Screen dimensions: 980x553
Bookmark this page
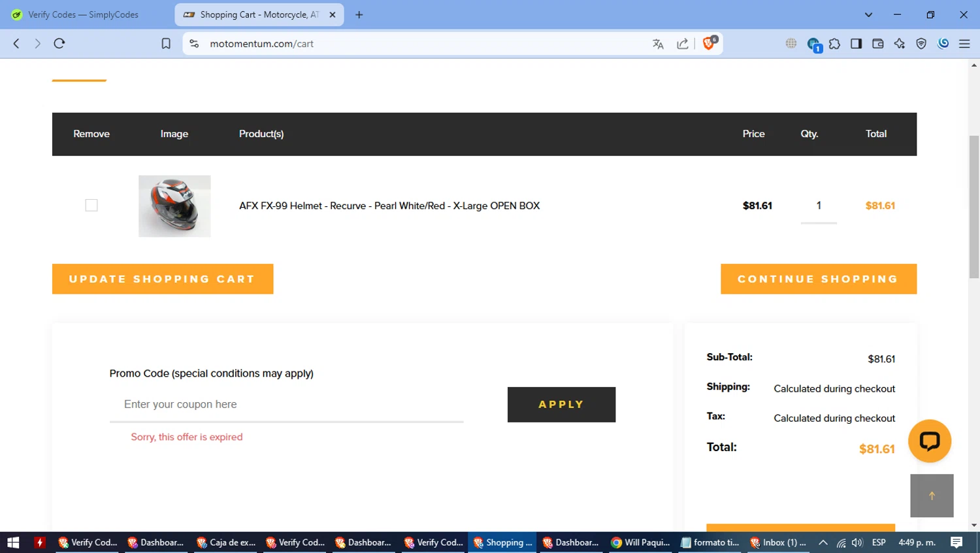point(166,44)
